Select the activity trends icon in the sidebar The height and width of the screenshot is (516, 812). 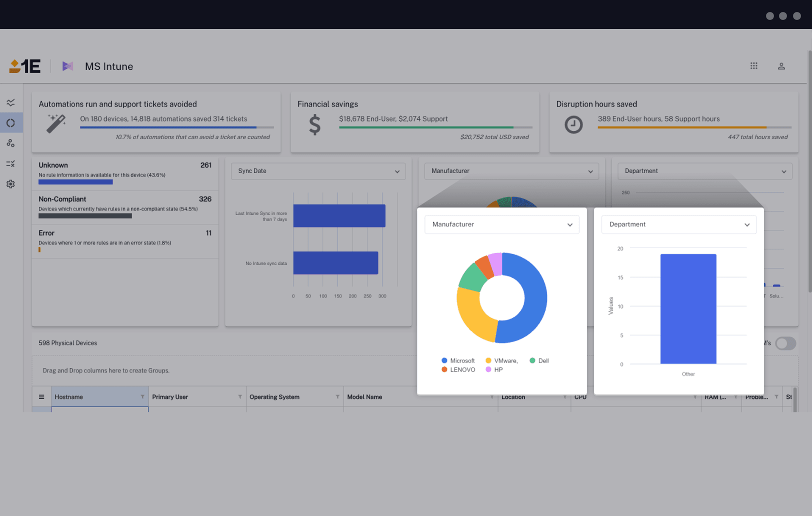pyautogui.click(x=11, y=102)
